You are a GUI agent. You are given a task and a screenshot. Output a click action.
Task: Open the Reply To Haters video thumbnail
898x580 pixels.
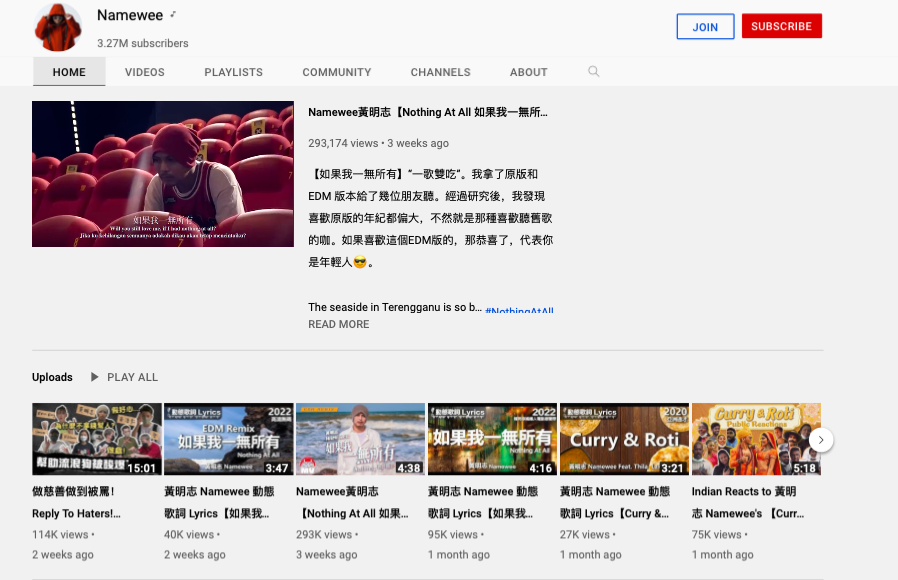(96, 439)
